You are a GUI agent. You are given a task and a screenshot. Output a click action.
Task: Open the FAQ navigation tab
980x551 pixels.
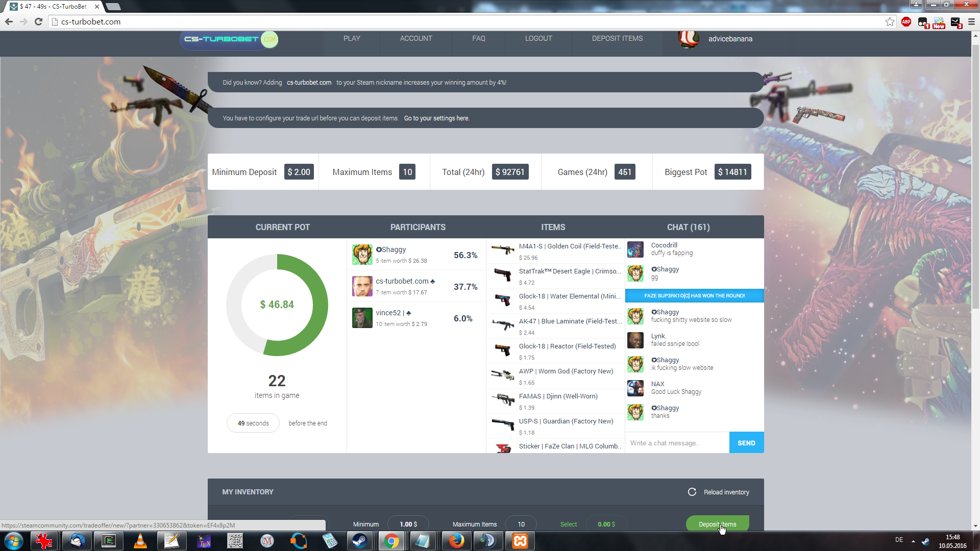pyautogui.click(x=478, y=39)
